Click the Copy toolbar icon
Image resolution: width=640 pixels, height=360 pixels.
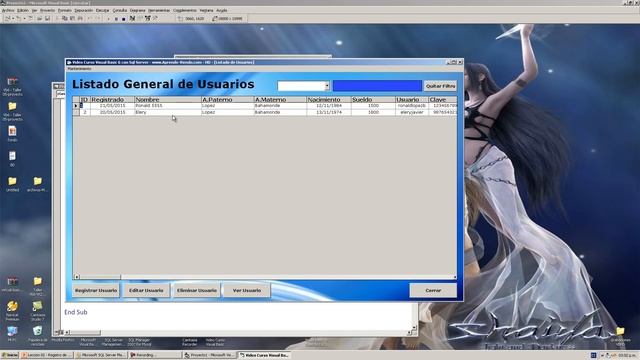pyautogui.click(x=64, y=18)
